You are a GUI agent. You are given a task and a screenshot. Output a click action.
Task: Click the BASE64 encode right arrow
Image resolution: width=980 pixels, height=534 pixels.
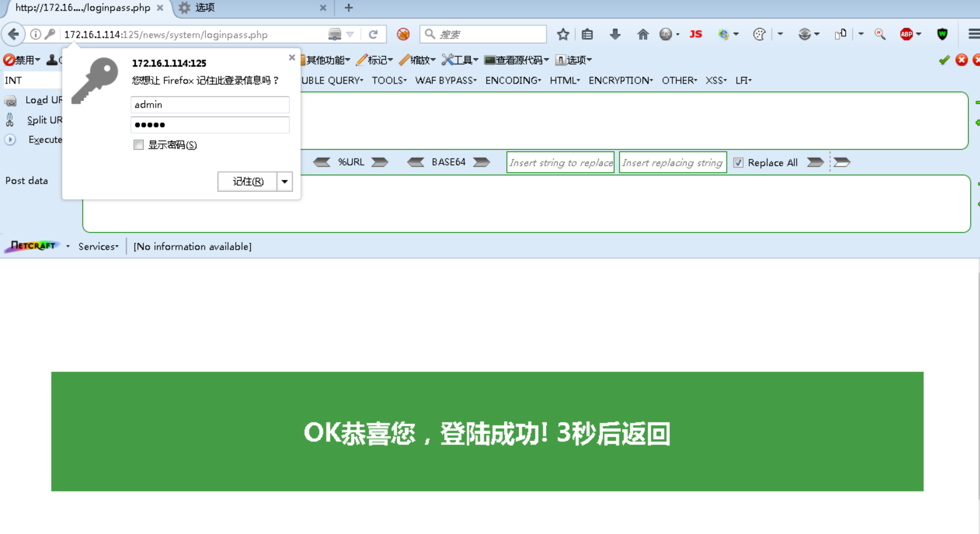coord(482,162)
